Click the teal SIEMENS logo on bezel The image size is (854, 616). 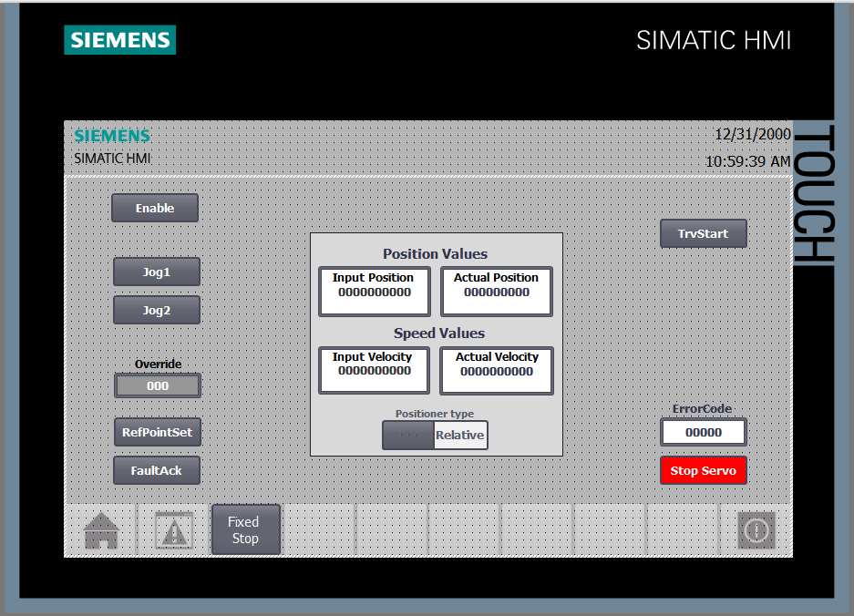[119, 40]
